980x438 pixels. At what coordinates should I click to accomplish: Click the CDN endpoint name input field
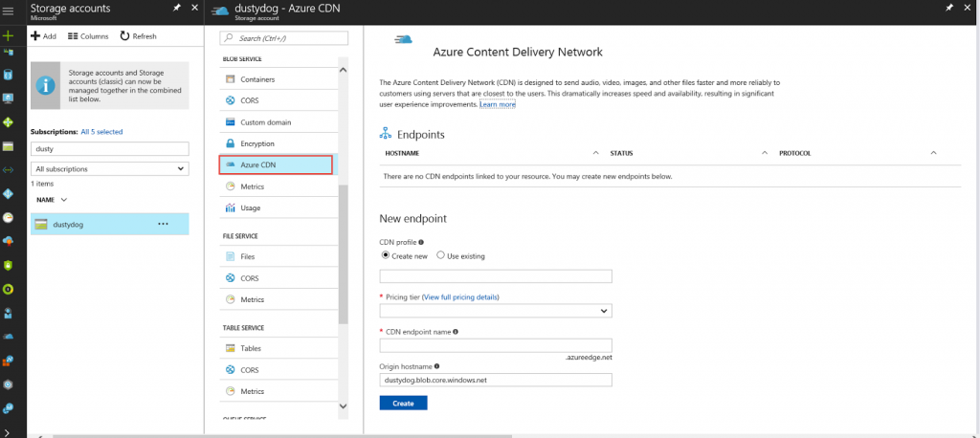[496, 345]
